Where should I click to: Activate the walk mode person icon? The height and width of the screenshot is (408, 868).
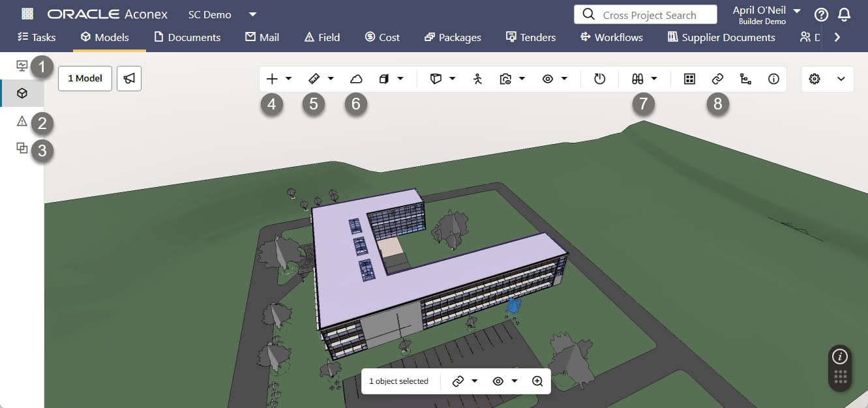click(478, 79)
